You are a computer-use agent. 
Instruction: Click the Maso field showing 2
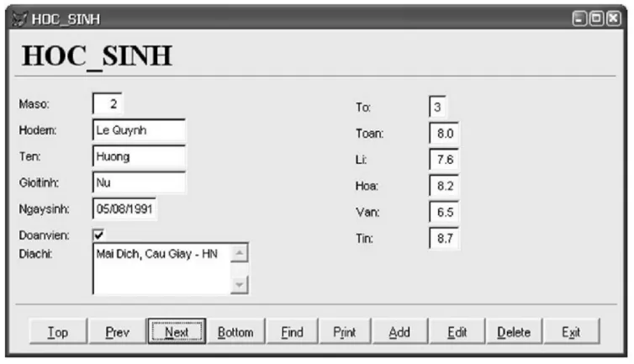108,104
